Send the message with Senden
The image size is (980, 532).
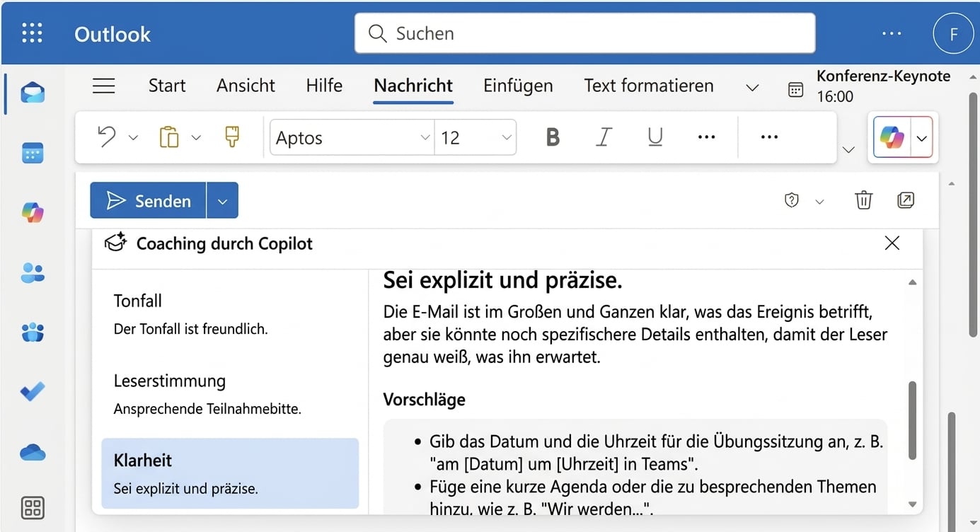pyautogui.click(x=149, y=201)
